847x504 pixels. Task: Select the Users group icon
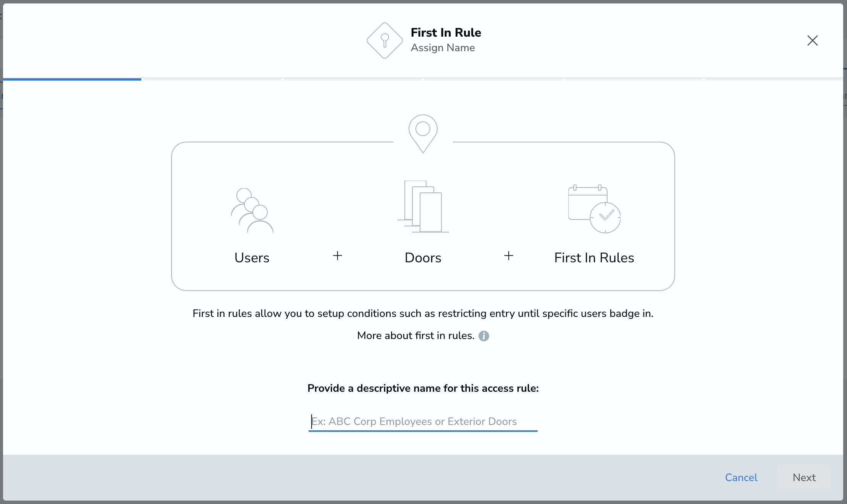tap(252, 210)
